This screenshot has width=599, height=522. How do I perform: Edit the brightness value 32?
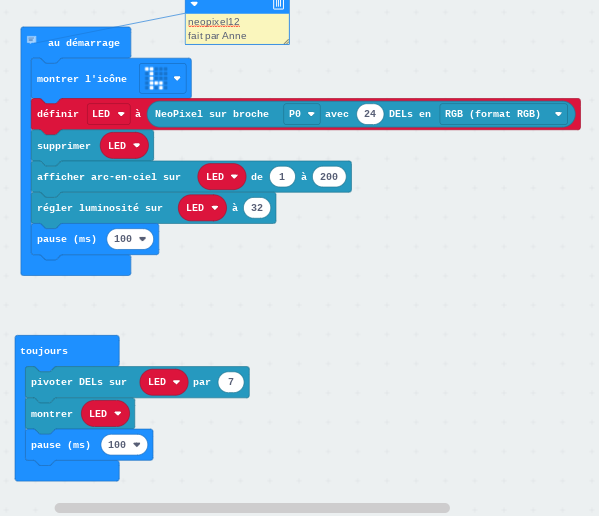pos(257,208)
